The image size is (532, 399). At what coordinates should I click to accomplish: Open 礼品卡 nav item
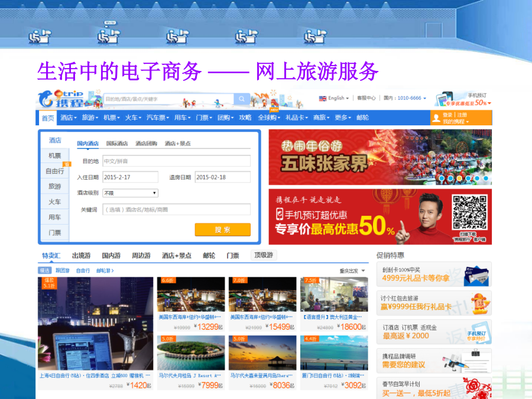click(x=297, y=118)
